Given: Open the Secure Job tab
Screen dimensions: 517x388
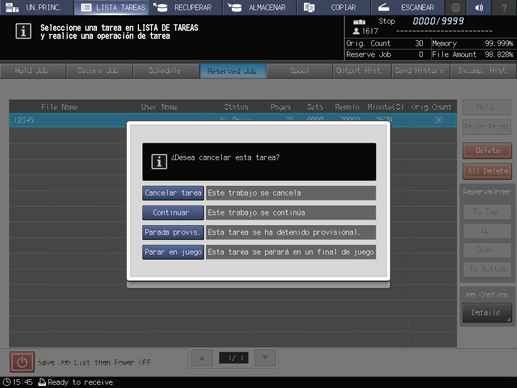Looking at the screenshot, I should point(99,71).
